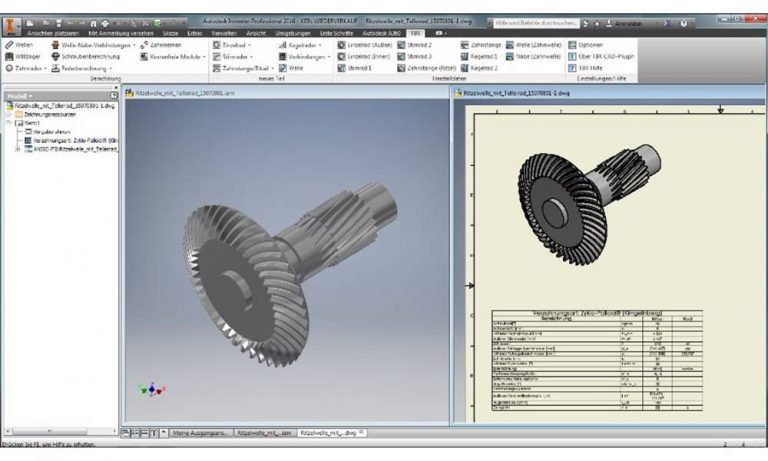
Task: Open Kurvenfreie Module tool
Action: click(x=170, y=56)
